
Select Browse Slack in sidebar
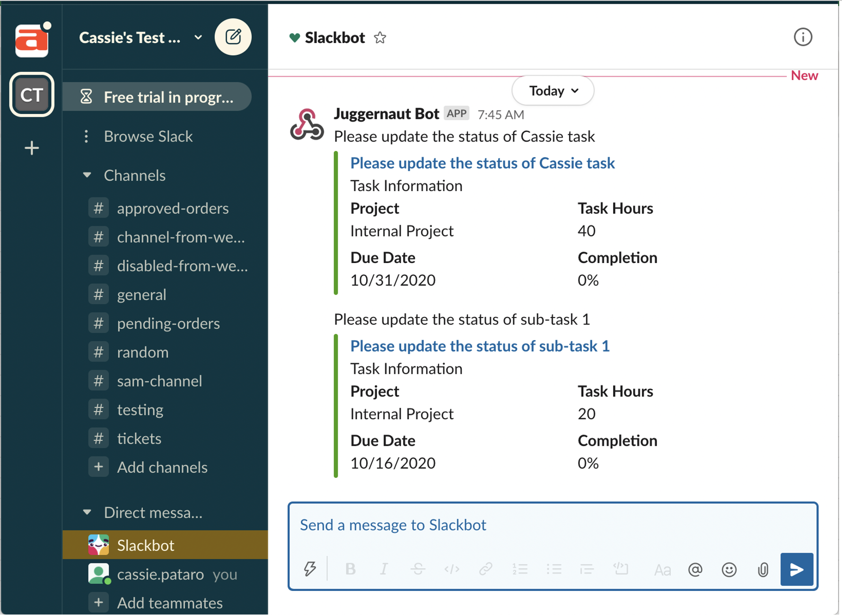coord(148,136)
